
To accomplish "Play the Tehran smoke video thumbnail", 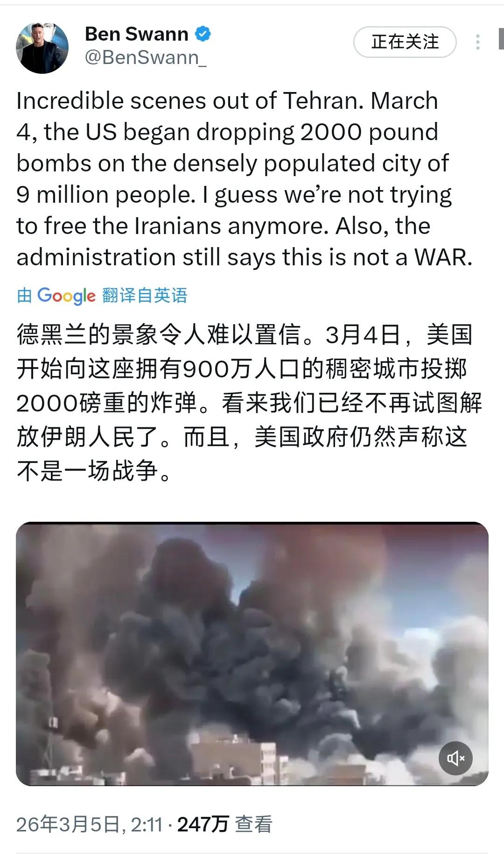I will [x=252, y=654].
